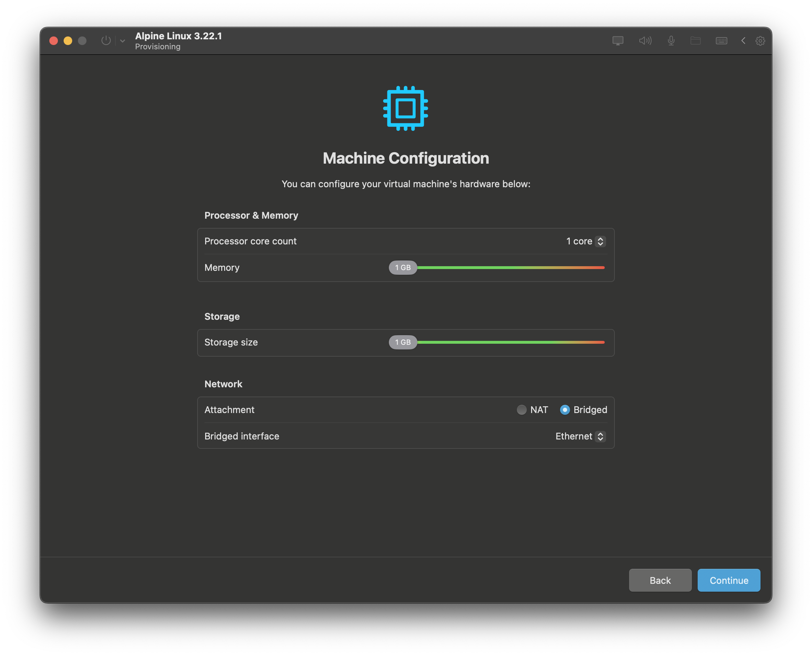Image resolution: width=812 pixels, height=656 pixels.
Task: Click the blue processor chip image
Action: pos(406,109)
